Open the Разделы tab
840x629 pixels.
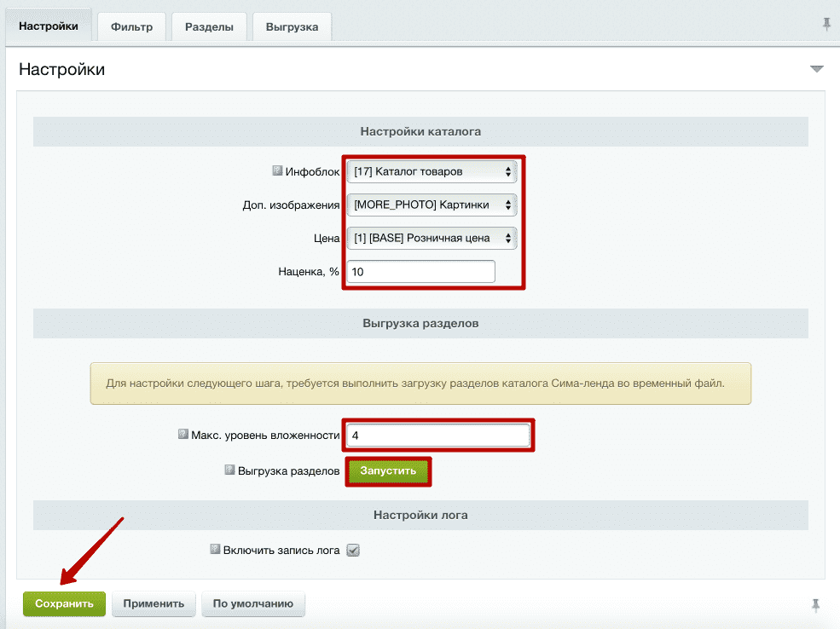[210, 27]
